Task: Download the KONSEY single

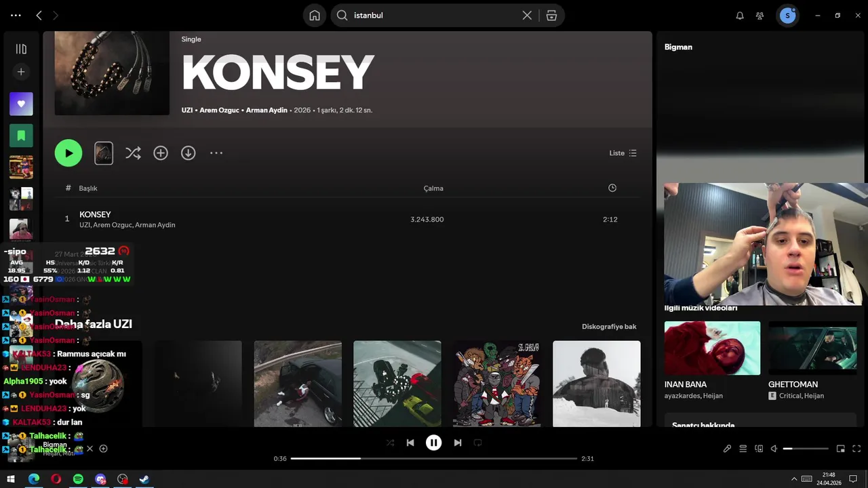Action: coord(189,153)
